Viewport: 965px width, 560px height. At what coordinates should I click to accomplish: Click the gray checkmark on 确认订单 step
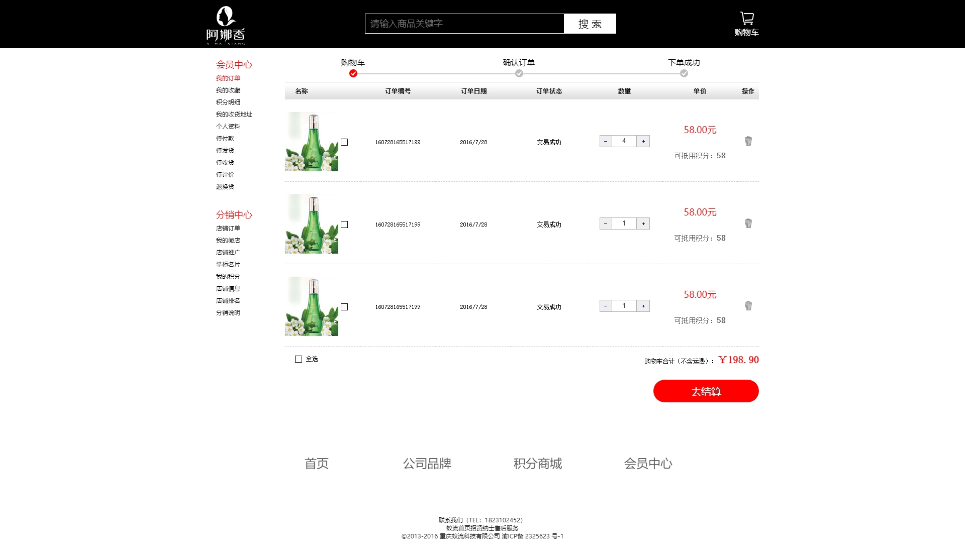click(519, 74)
